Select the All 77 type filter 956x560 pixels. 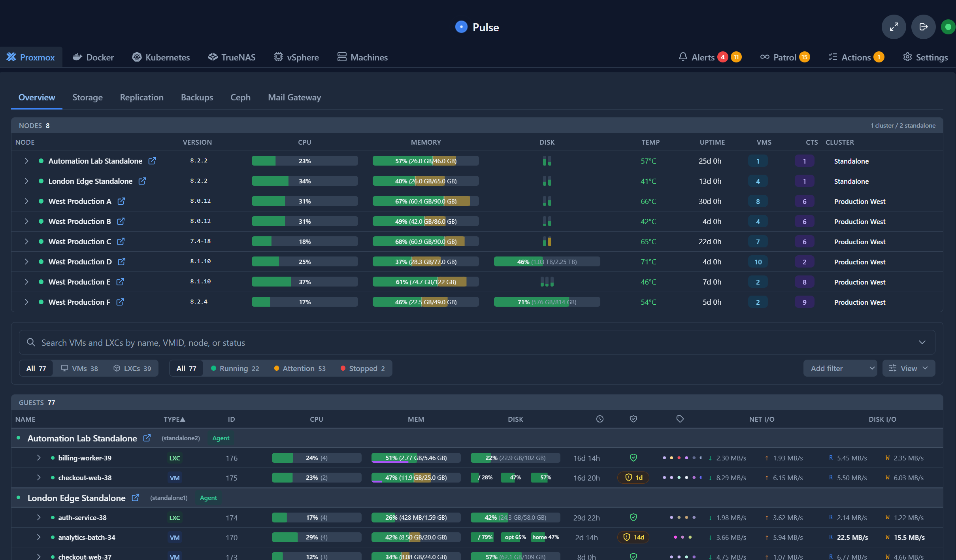(x=36, y=368)
